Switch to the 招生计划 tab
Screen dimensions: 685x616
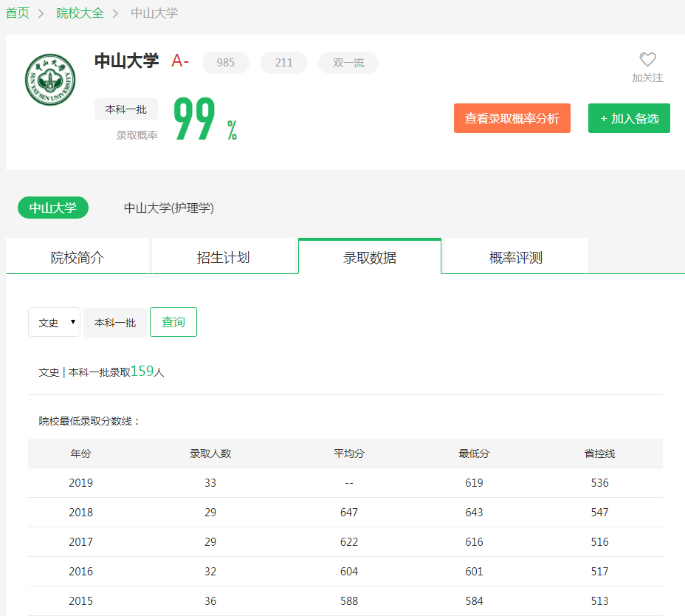tap(224, 257)
